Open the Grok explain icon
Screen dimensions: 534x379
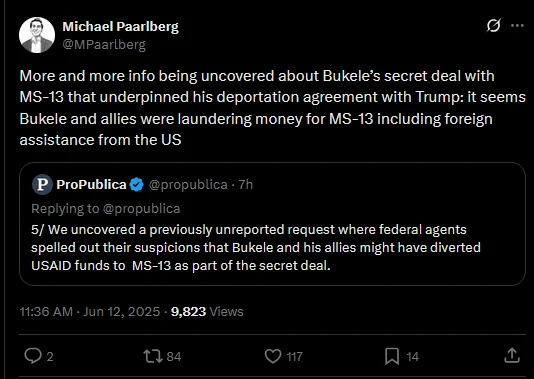click(493, 26)
